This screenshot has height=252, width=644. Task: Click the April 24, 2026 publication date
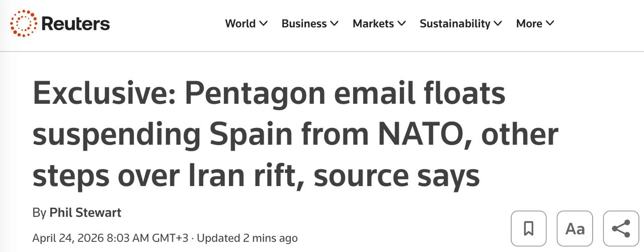pos(68,238)
